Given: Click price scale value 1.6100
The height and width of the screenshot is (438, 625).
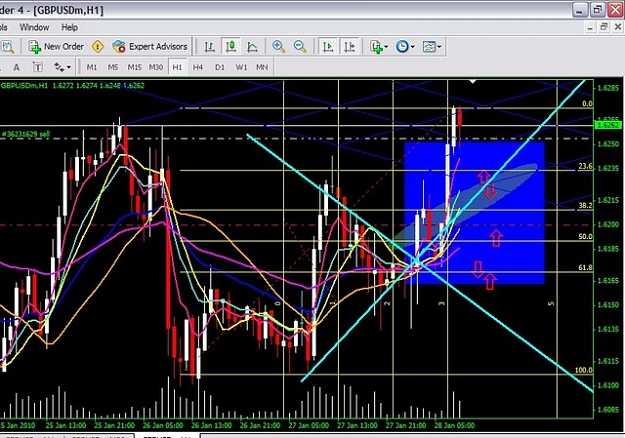Looking at the screenshot, I should 609,385.
